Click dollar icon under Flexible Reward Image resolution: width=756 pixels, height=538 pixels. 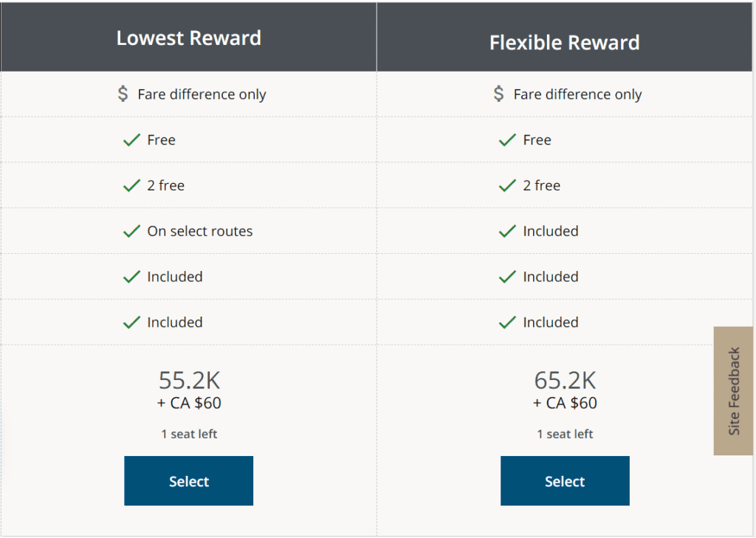pyautogui.click(x=499, y=94)
